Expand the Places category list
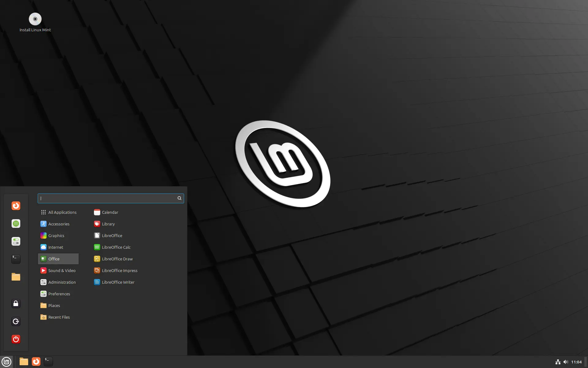Viewport: 588px width, 368px height. 54,305
